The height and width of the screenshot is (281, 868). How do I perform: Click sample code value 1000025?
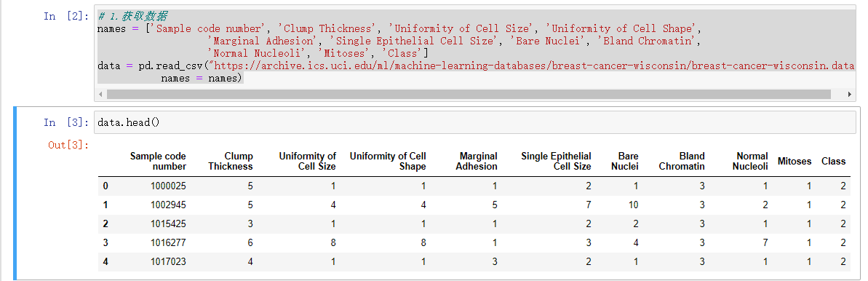click(168, 186)
